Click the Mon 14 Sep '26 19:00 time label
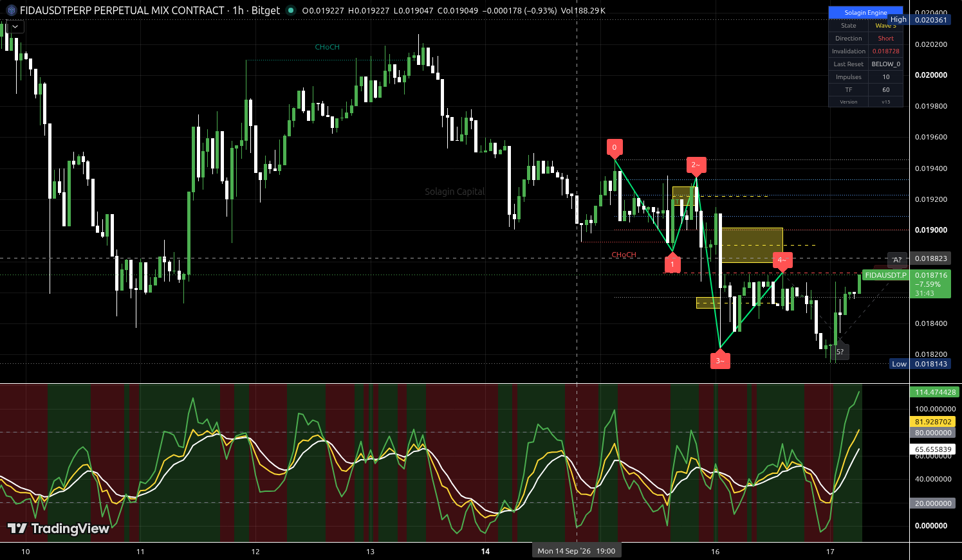 (x=577, y=551)
